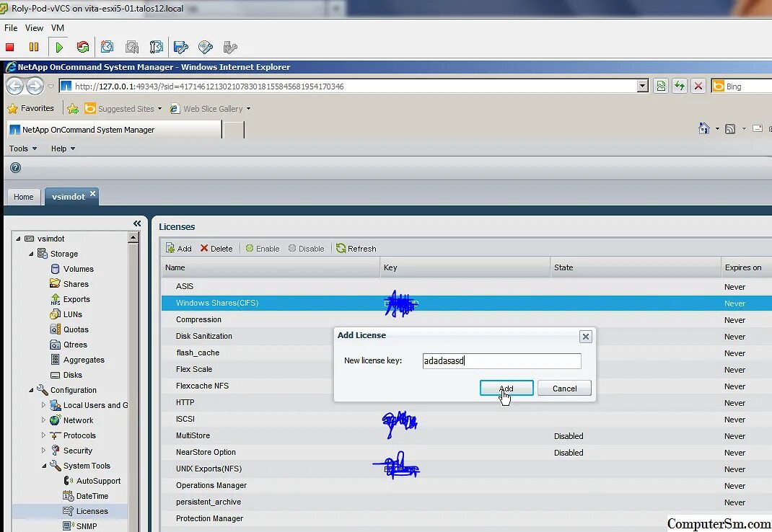Click the Add to Favorites Bar icon
This screenshot has width=772, height=532.
[x=73, y=109]
